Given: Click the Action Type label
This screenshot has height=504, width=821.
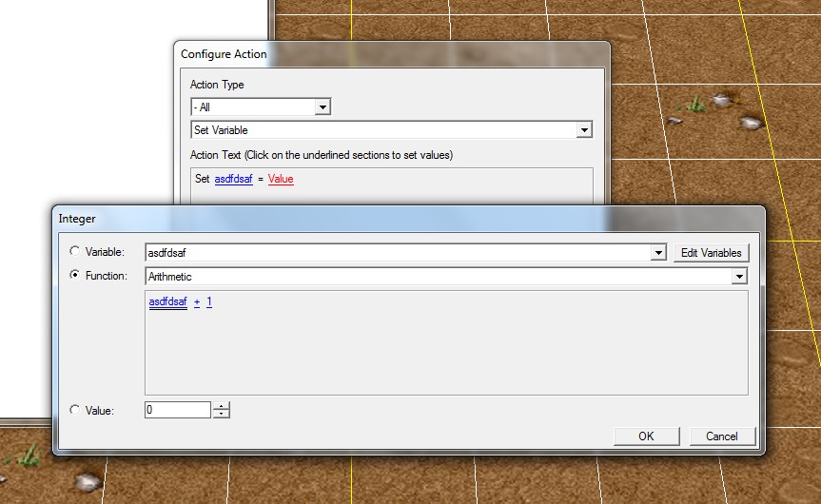Looking at the screenshot, I should coord(217,85).
